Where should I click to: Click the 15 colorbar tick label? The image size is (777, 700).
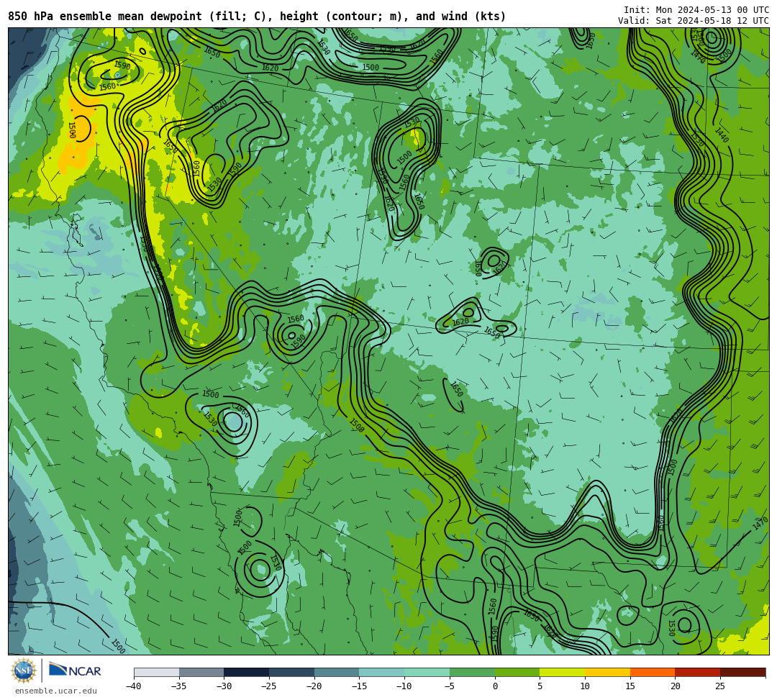(630, 686)
